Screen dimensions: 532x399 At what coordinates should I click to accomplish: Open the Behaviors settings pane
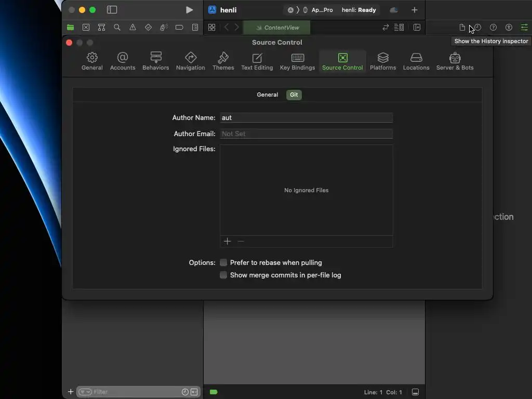(156, 61)
